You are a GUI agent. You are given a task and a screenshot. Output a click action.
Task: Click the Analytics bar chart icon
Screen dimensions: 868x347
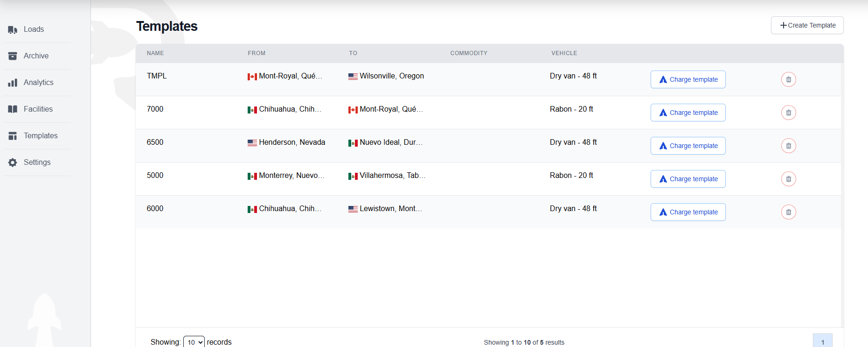[x=13, y=83]
